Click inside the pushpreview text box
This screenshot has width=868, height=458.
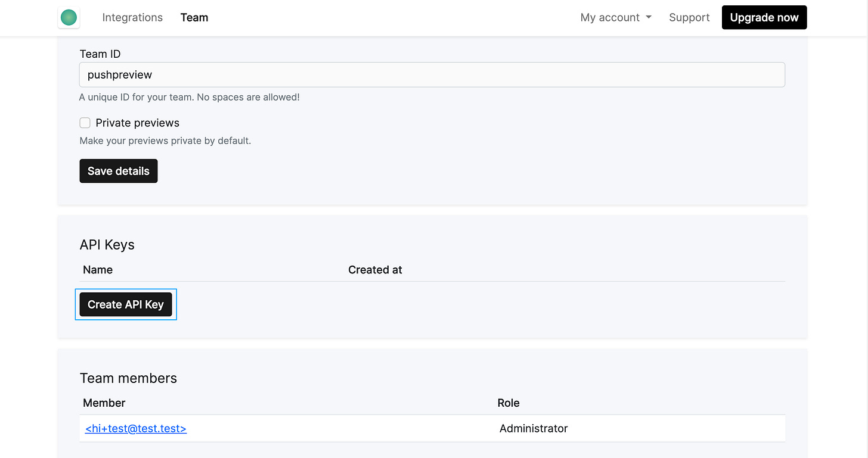coord(432,74)
